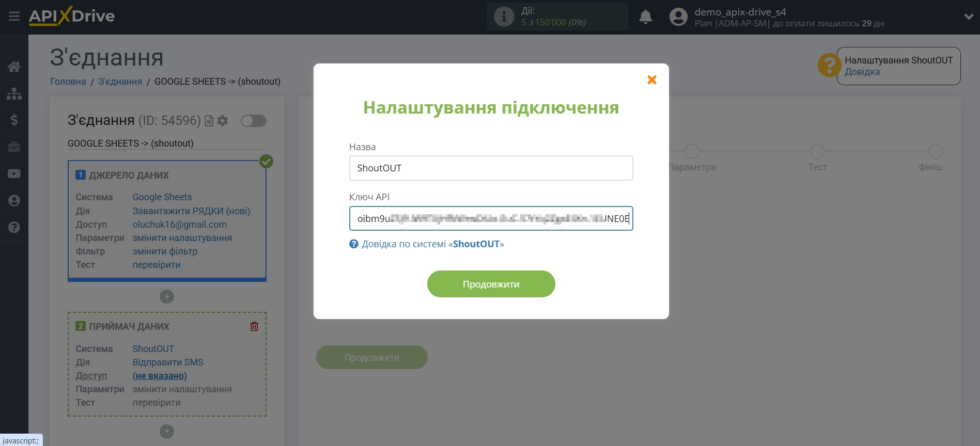This screenshot has height=446, width=980.
Task: Add a block with the bottom plus icon
Action: click(167, 431)
